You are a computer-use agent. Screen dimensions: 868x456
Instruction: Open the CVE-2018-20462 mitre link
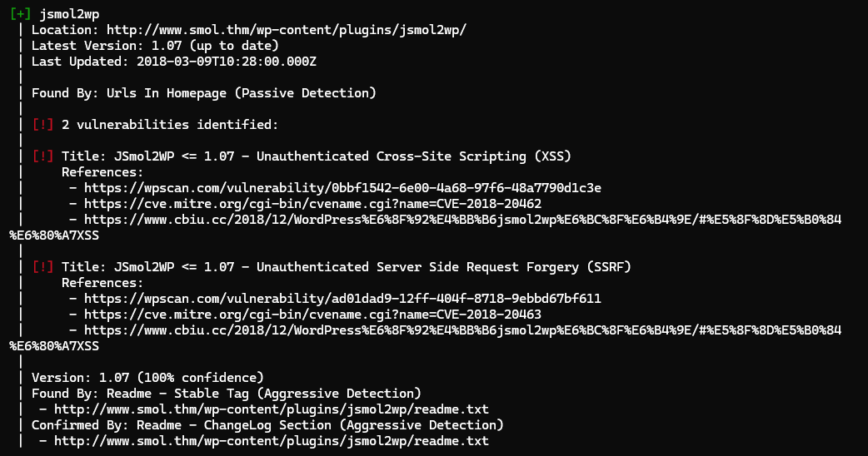[312, 203]
